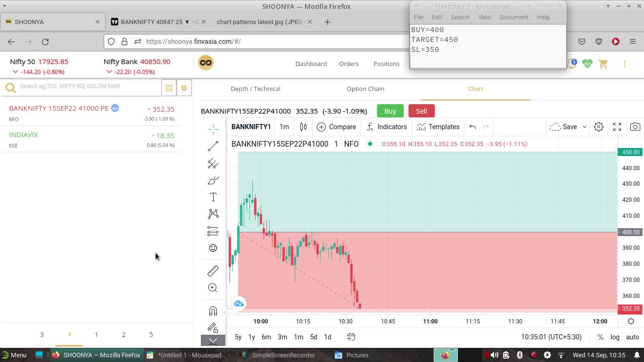
Task: Select the Chart tab
Action: (x=475, y=89)
